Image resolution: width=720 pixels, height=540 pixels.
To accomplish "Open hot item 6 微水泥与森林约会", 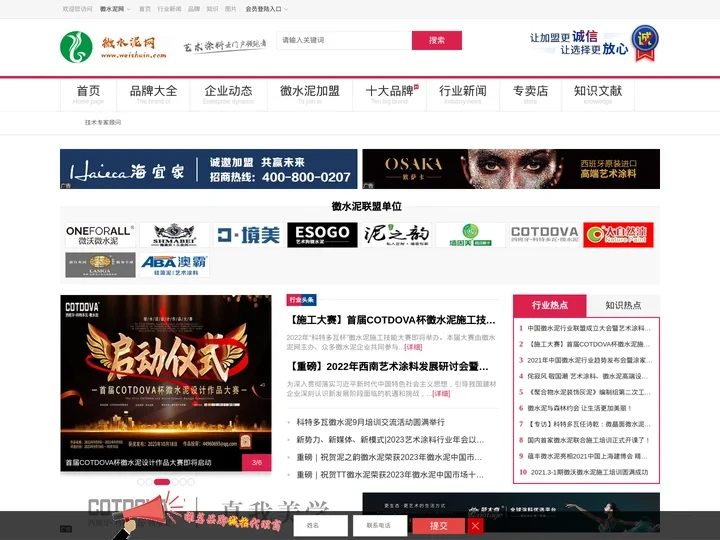I will click(579, 408).
